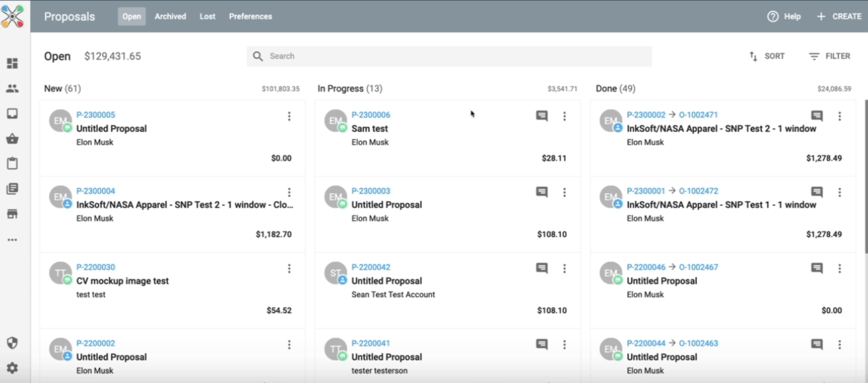
Task: Open the dashboard icon in sidebar
Action: (12, 63)
